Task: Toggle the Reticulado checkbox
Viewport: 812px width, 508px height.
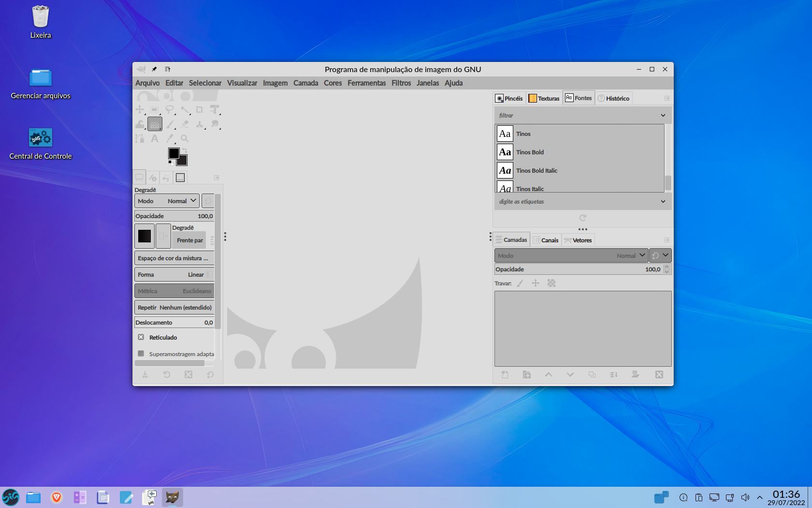Action: 141,337
